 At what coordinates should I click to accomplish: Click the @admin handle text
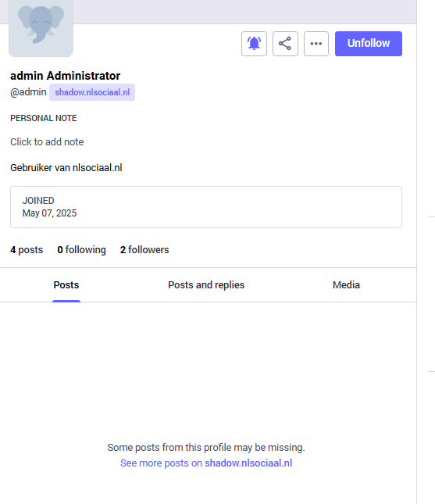tap(28, 92)
